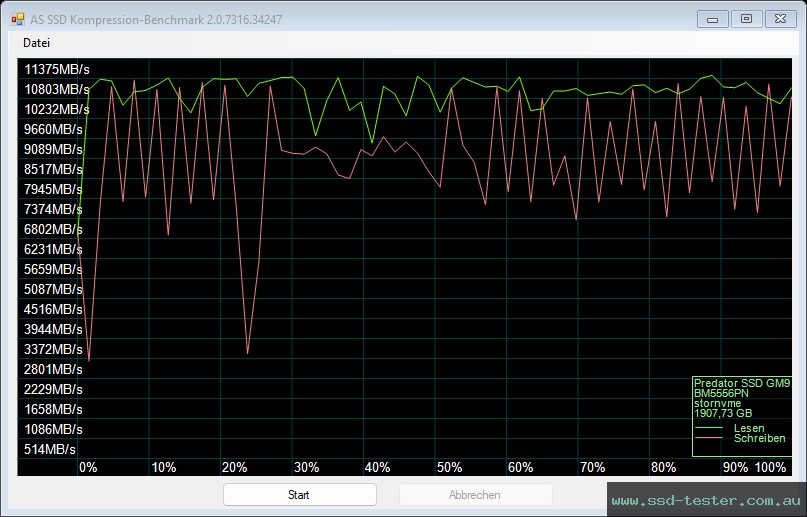This screenshot has width=807, height=517.
Task: Click the 2229MB/s axis label
Action: [53, 389]
